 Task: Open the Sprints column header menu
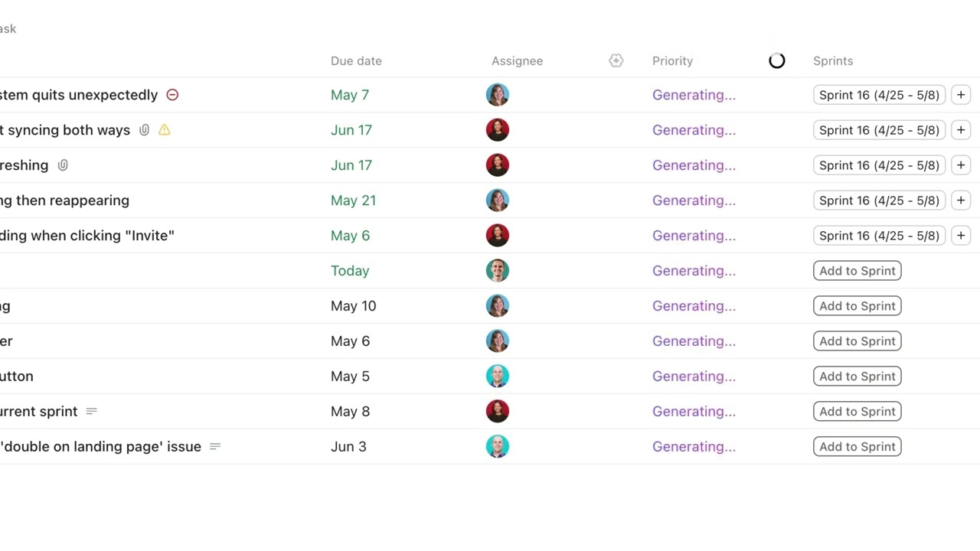[x=833, y=60]
